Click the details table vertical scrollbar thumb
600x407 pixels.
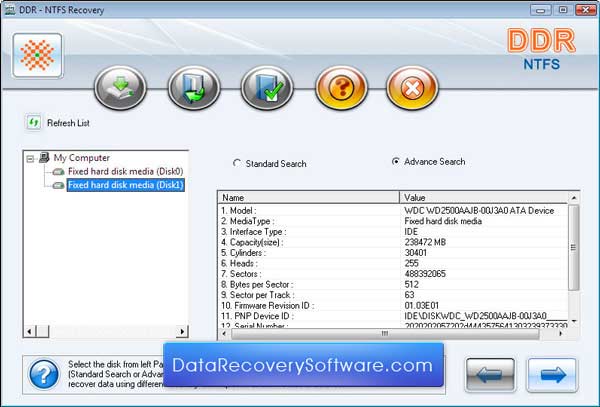click(574, 247)
